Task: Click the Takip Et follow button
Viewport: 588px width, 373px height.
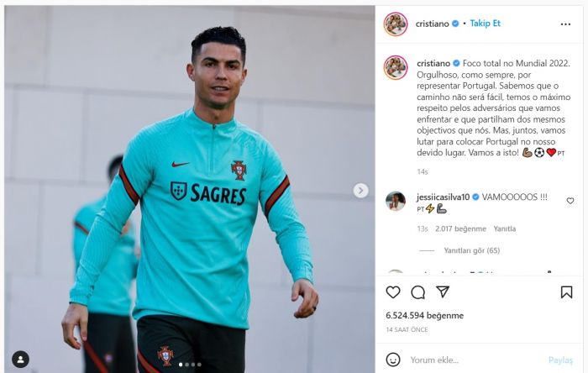Action: pyautogui.click(x=486, y=24)
